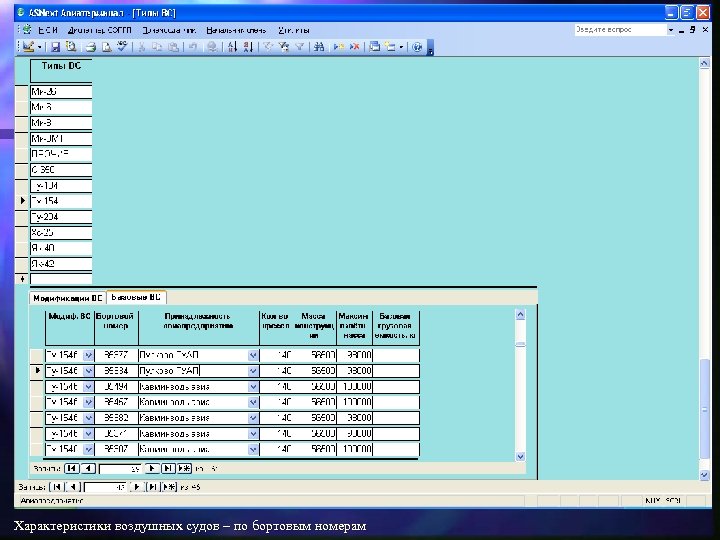The height and width of the screenshot is (540, 720).
Task: Click the Delete Record toolbar icon
Action: (354, 47)
